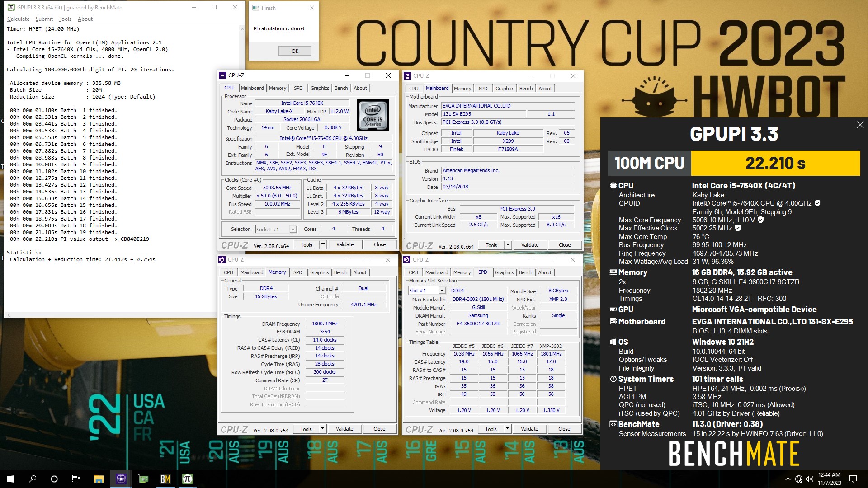Screen dimensions: 868x488
Task: Open the BenchMate BM taskbar icon
Action: click(x=165, y=479)
